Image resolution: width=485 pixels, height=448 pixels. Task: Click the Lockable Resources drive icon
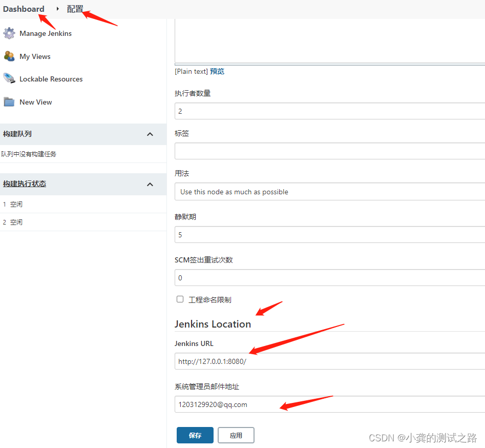pos(9,78)
